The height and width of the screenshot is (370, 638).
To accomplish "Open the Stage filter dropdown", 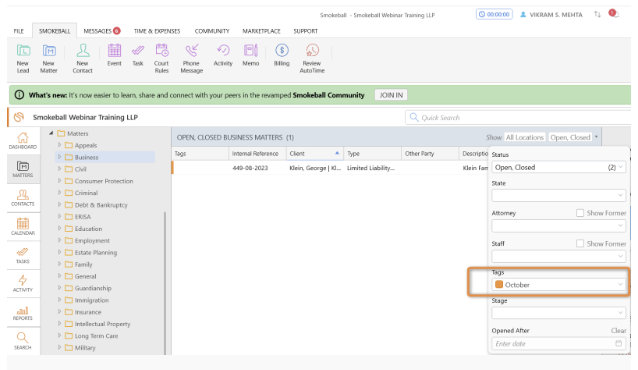I will [x=559, y=313].
